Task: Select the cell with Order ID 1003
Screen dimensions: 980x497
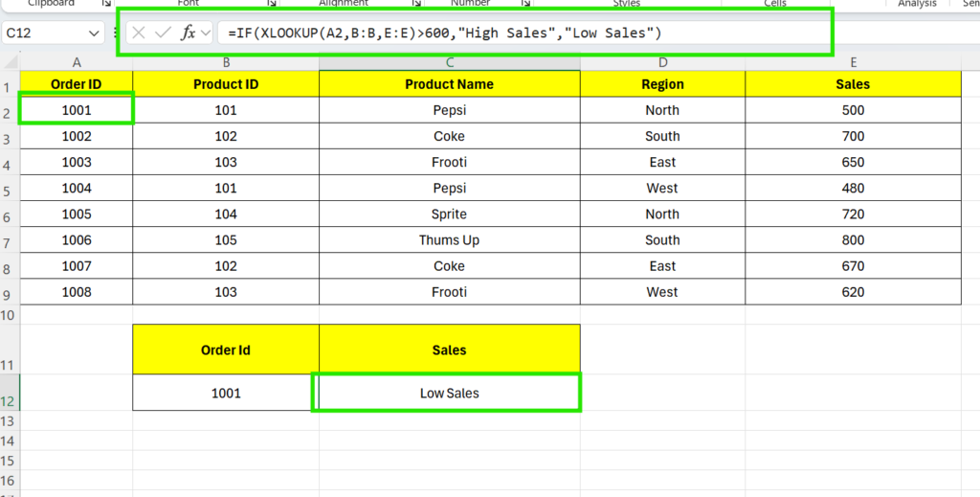Action: (77, 162)
